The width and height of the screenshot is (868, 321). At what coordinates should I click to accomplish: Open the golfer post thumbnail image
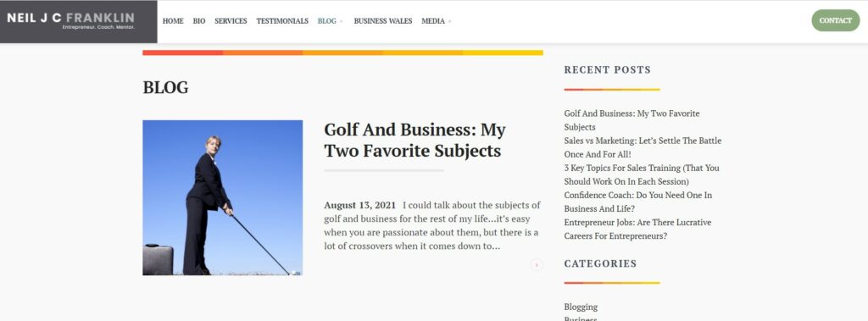coord(223,197)
